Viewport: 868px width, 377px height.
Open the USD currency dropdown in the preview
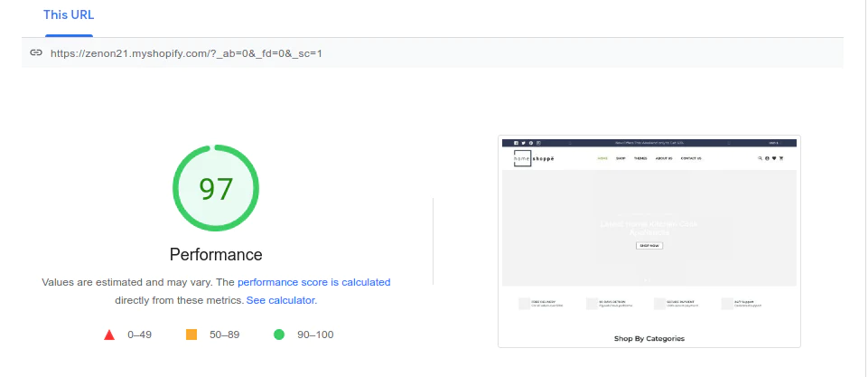(x=774, y=143)
